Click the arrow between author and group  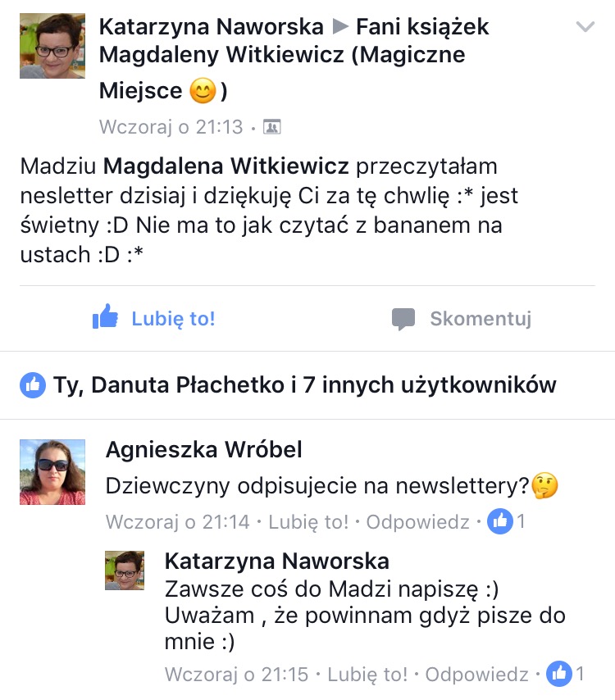point(340,27)
